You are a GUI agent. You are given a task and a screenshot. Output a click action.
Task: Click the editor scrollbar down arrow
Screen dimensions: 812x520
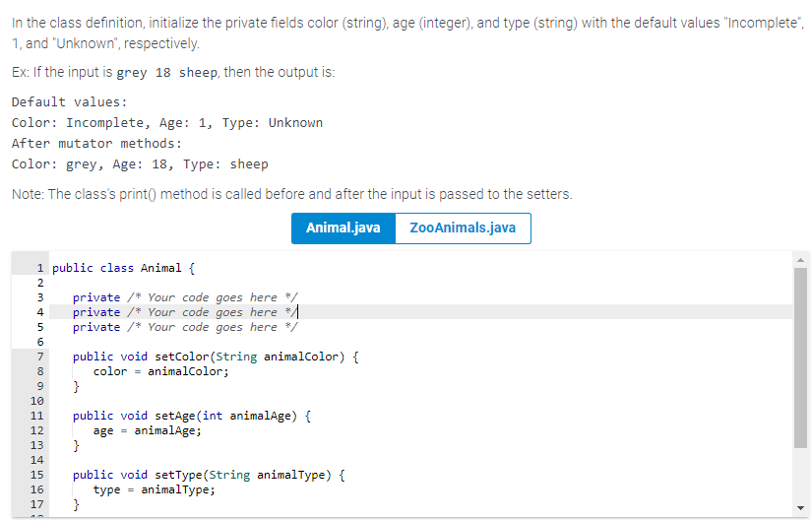coord(800,508)
